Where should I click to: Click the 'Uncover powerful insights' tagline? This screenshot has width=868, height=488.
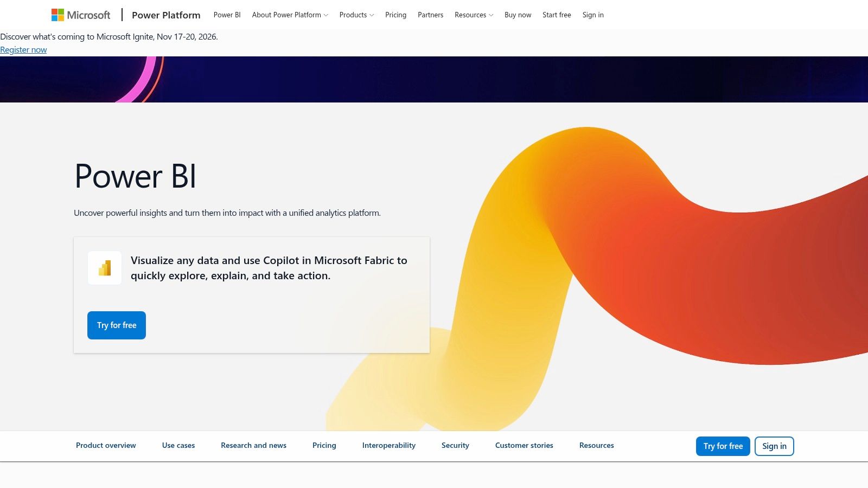point(227,213)
